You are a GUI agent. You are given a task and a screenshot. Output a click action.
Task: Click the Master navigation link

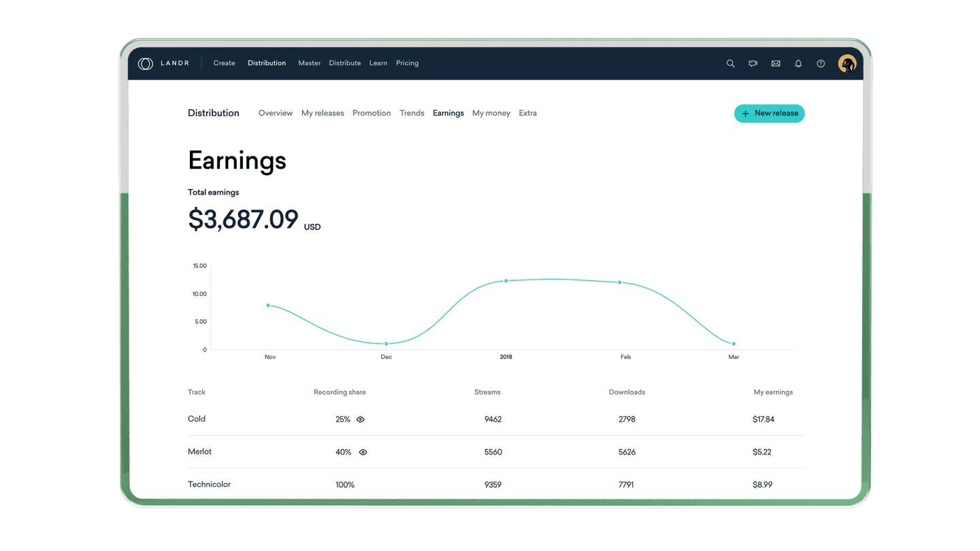[x=309, y=63]
